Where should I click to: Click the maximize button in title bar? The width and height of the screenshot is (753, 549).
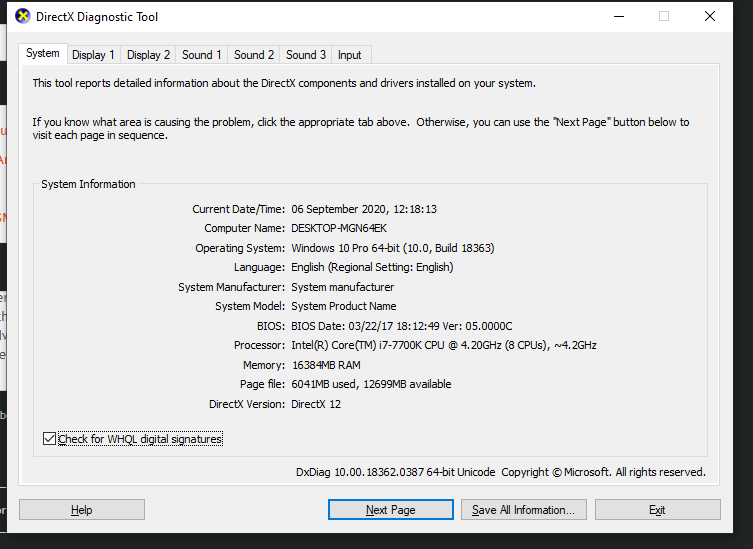[x=664, y=16]
